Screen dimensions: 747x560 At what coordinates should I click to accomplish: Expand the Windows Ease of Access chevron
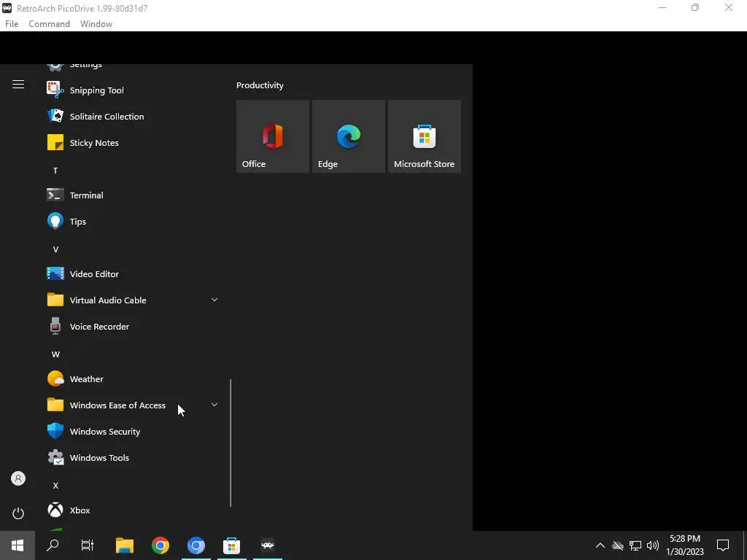(214, 404)
